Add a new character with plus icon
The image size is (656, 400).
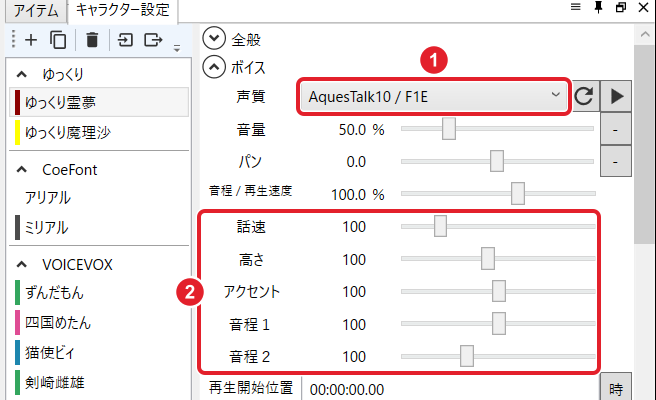tap(31, 40)
